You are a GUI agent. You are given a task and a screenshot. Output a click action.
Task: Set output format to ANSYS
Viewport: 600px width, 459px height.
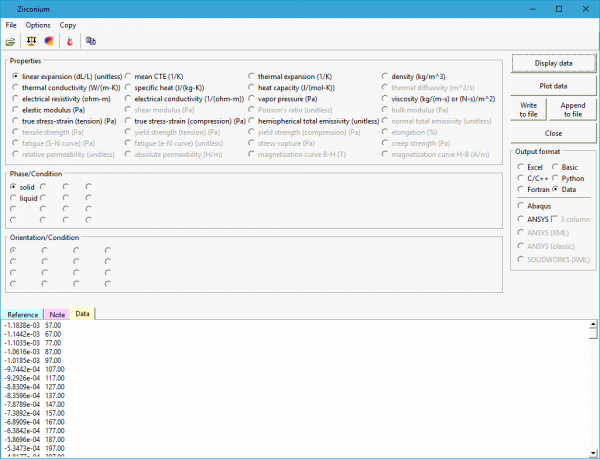533,219
